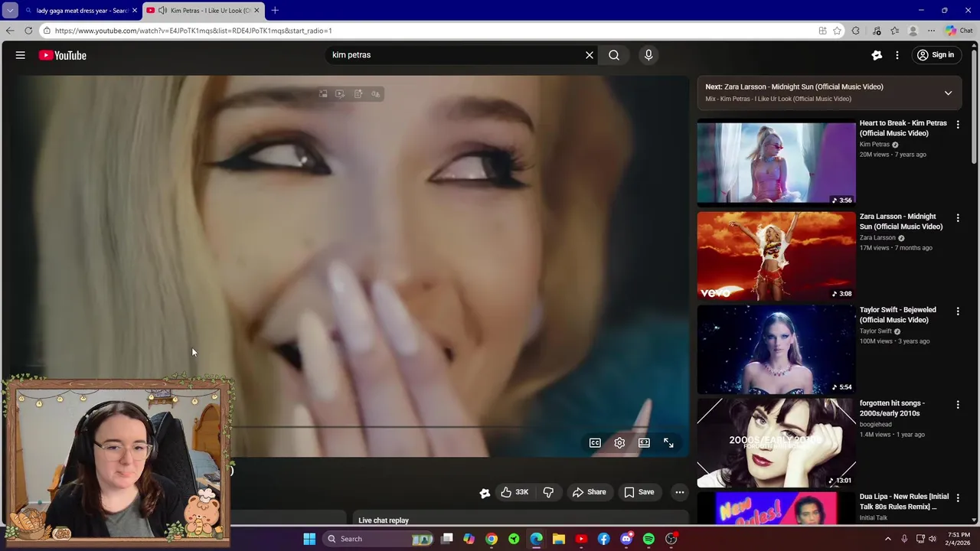Play Zara Larsson Midnight Sun thumbnail
The width and height of the screenshot is (980, 551).
pyautogui.click(x=776, y=256)
